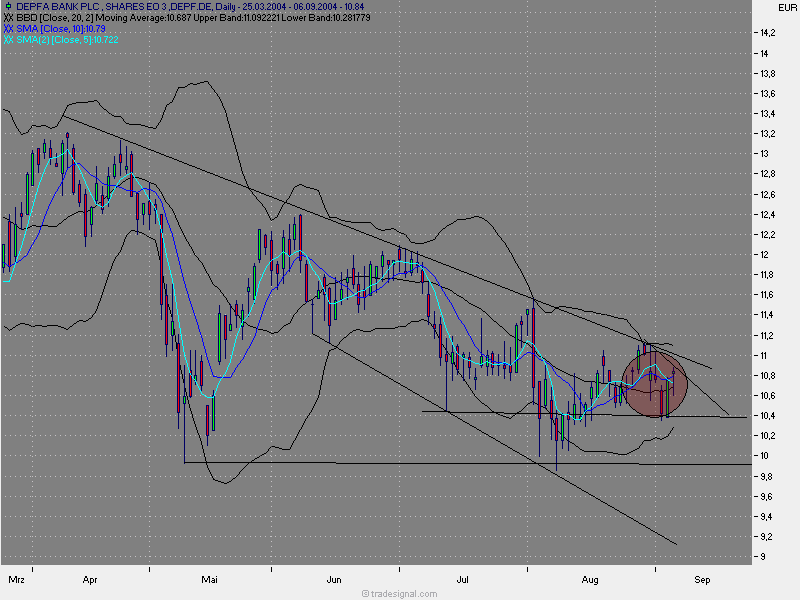
Task: Click the 12 price axis label
Action: [x=764, y=255]
